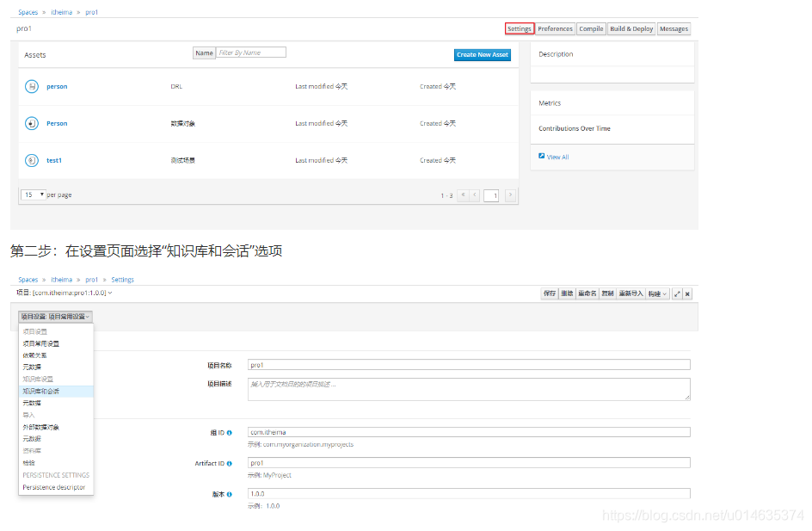Close the project settings editor X
The image size is (812, 531).
(x=687, y=293)
